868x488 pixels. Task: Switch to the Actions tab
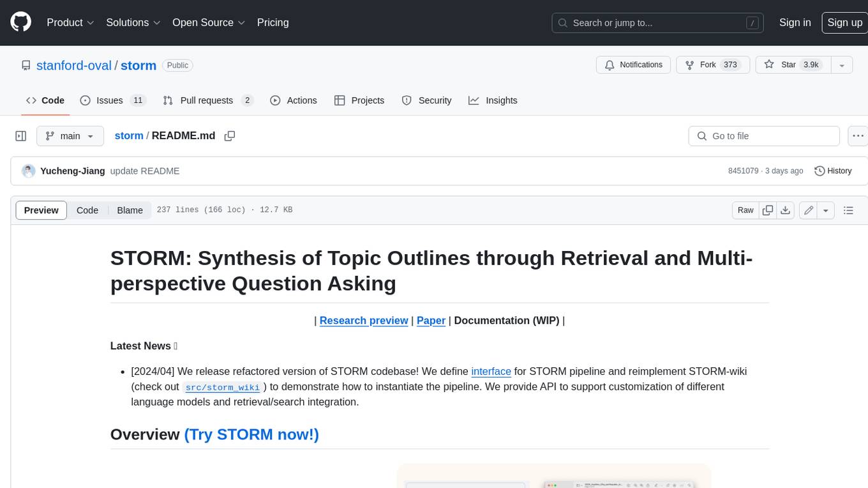(x=294, y=100)
